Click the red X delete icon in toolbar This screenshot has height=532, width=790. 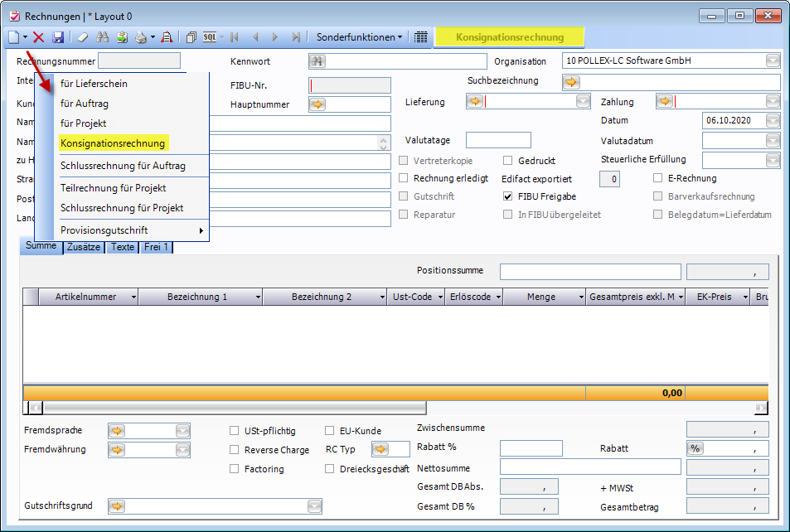pyautogui.click(x=38, y=37)
